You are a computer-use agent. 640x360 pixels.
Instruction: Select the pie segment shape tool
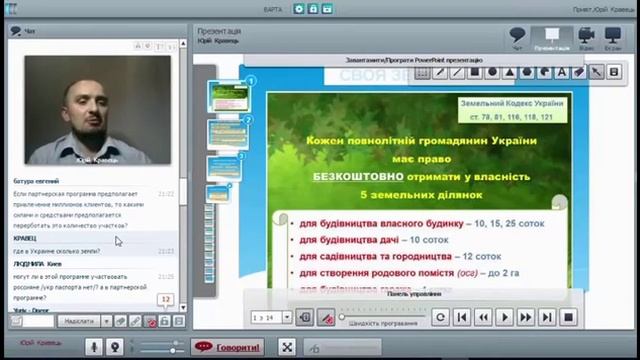544,73
